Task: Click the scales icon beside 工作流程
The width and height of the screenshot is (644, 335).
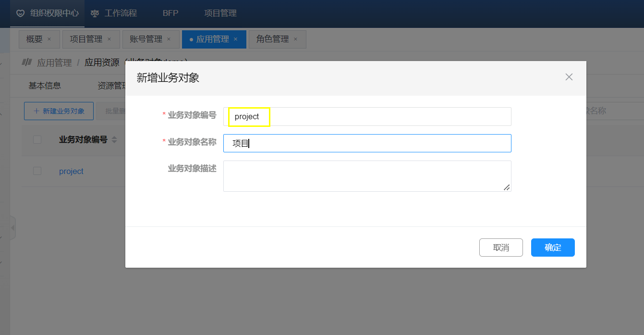Action: tap(95, 13)
